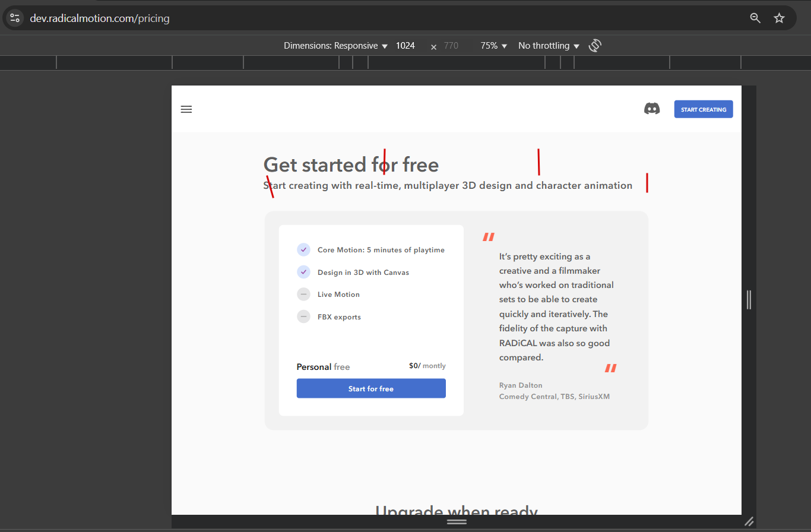Grab the right viewport resize handle

point(749,300)
